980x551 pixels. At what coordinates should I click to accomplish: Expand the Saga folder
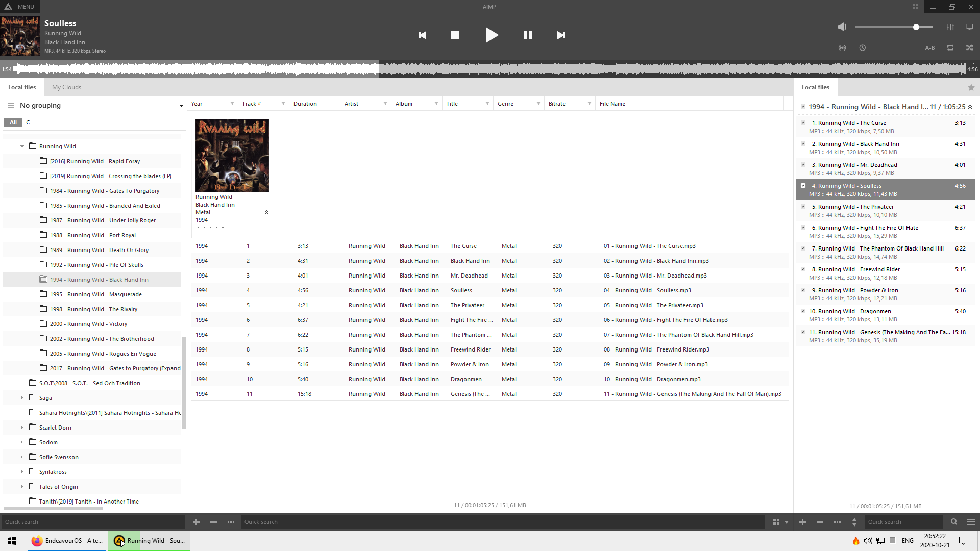[x=21, y=398]
